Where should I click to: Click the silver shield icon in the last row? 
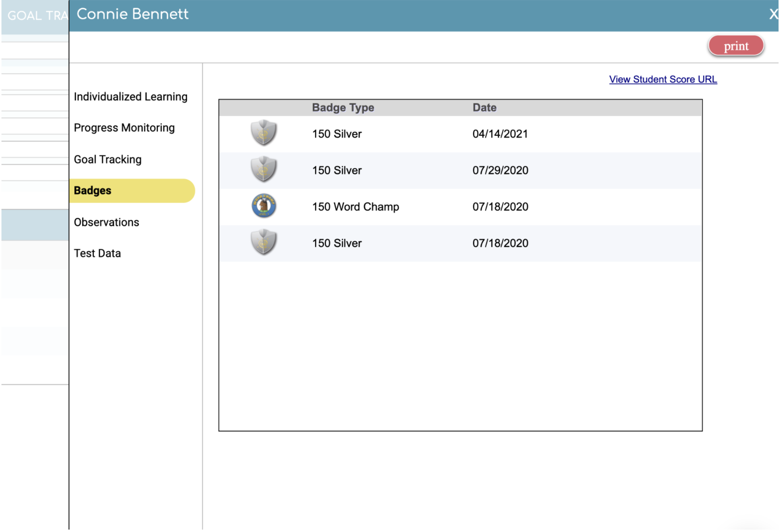click(x=263, y=242)
